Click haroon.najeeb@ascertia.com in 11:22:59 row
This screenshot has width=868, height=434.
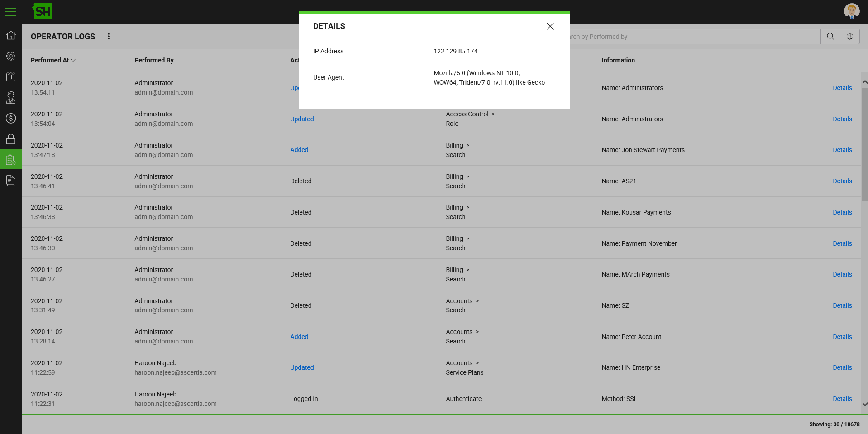tap(176, 372)
